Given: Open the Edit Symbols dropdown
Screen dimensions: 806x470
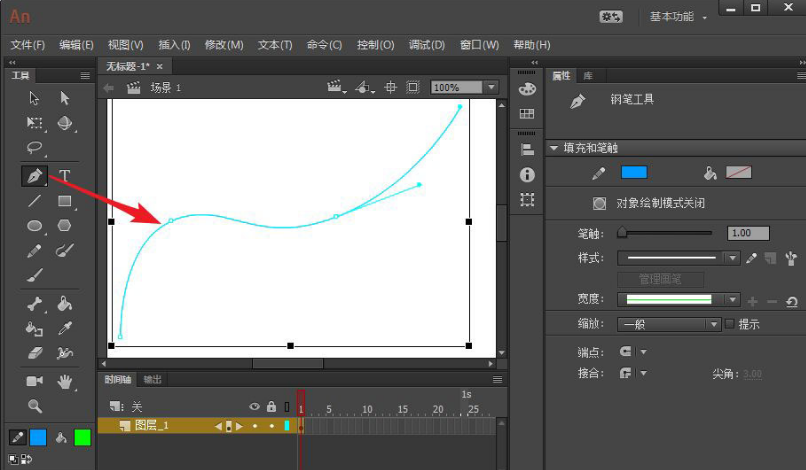Looking at the screenshot, I should click(364, 87).
